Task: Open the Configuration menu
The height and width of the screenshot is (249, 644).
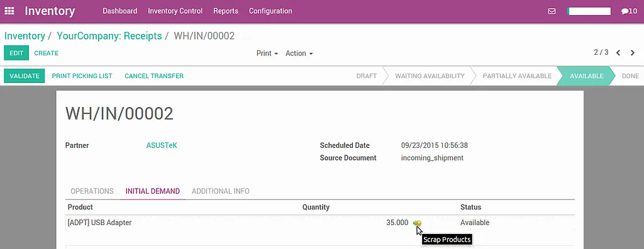Action: pos(270,11)
